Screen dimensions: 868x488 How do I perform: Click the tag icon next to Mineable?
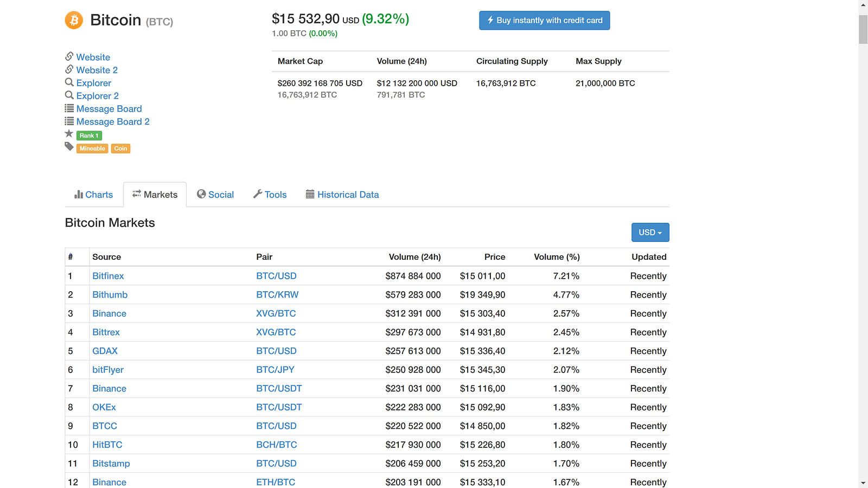(x=69, y=146)
